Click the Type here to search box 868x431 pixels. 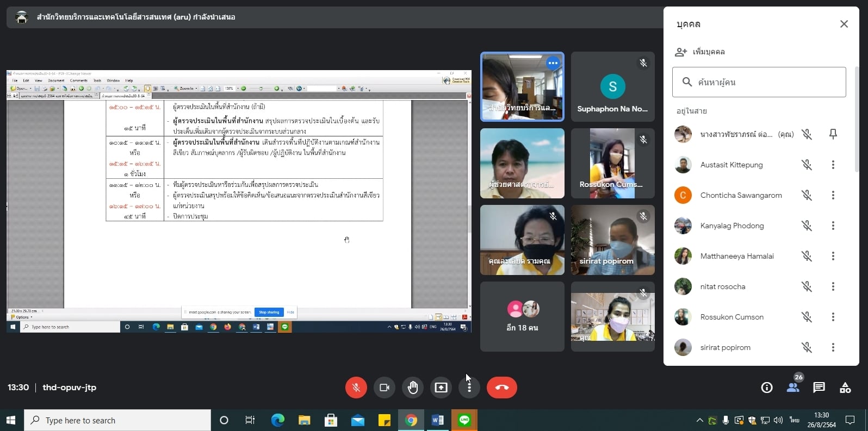(x=117, y=420)
